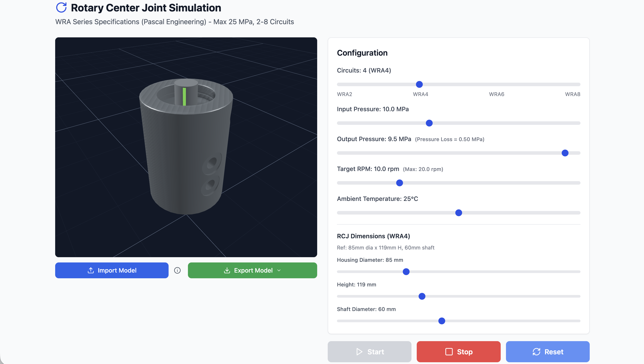644x364 pixels.
Task: Click the Ambient Temperature slider handle
Action: [458, 213]
